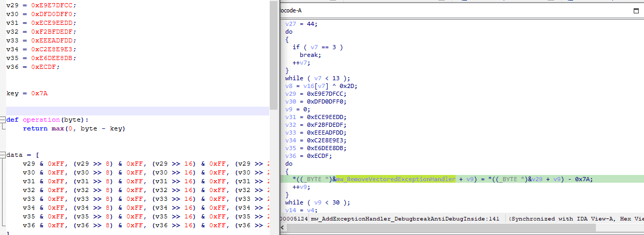Click status bar function name 'mw_AddExceptionHandler_DebugbreakAntiDebugInside:141'
The height and width of the screenshot is (235, 644).
point(405,219)
